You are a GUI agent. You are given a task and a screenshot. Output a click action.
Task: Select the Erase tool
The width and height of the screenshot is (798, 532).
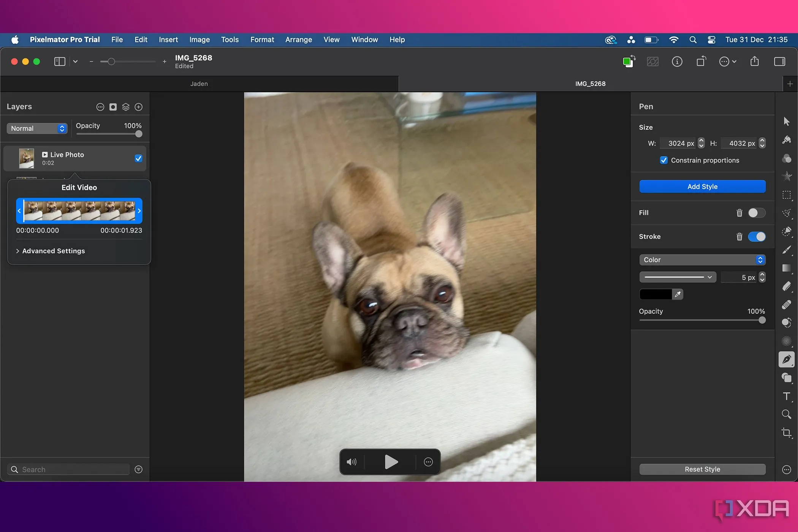tap(787, 286)
